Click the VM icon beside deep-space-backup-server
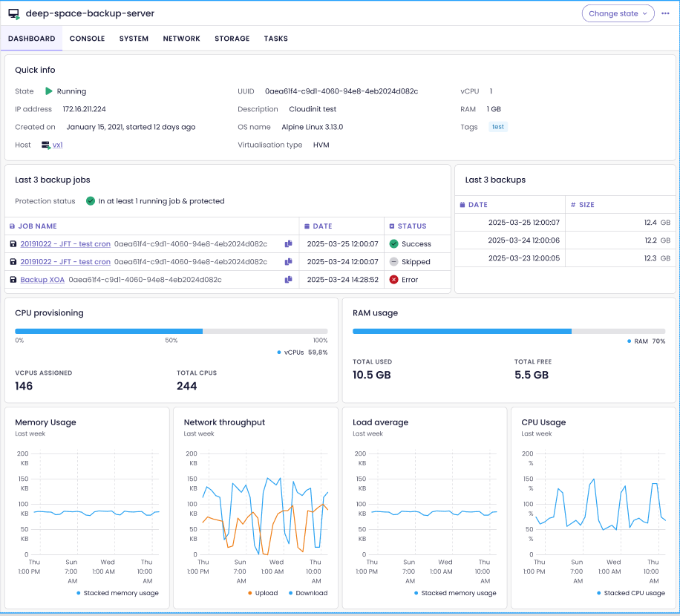Viewport: 680px width, 616px height. 13,13
